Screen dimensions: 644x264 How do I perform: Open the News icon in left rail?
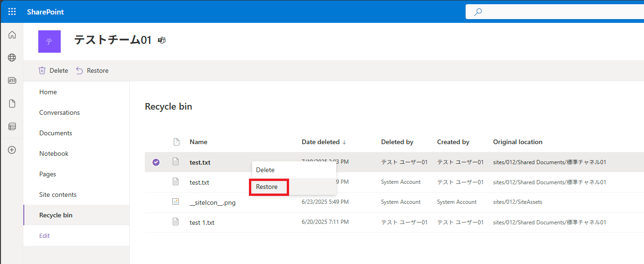(x=12, y=81)
